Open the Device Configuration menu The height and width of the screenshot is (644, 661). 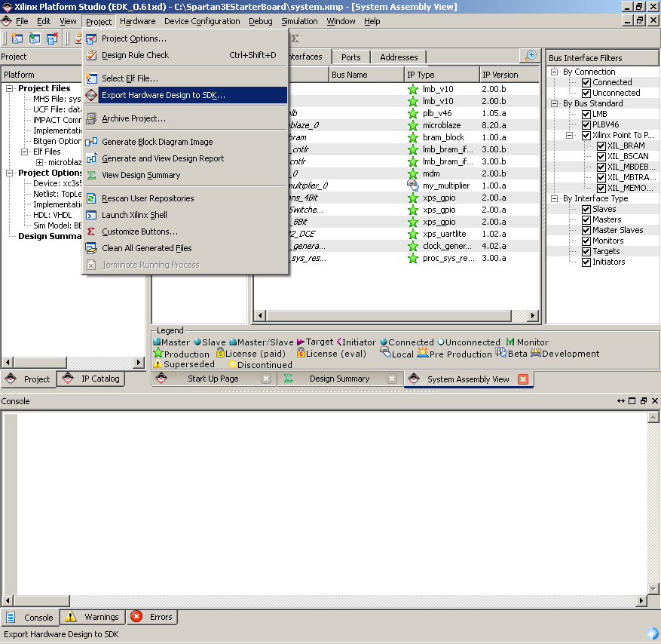[202, 21]
